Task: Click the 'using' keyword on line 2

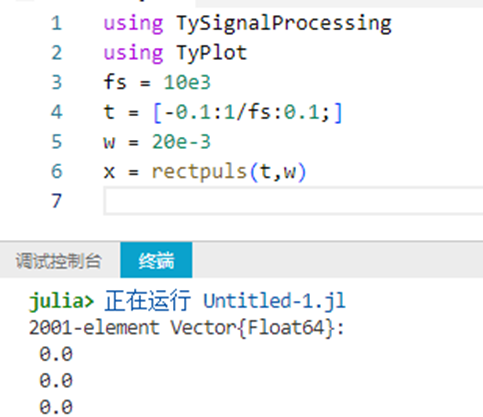Action: 133,53
